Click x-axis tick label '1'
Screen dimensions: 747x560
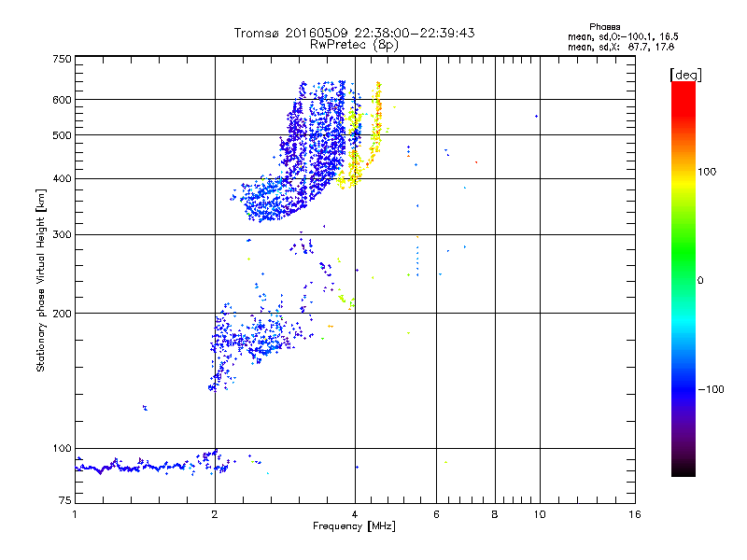[75, 514]
